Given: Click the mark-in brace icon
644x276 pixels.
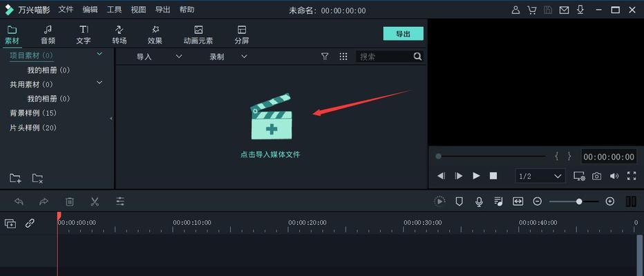Looking at the screenshot, I should pos(556,156).
